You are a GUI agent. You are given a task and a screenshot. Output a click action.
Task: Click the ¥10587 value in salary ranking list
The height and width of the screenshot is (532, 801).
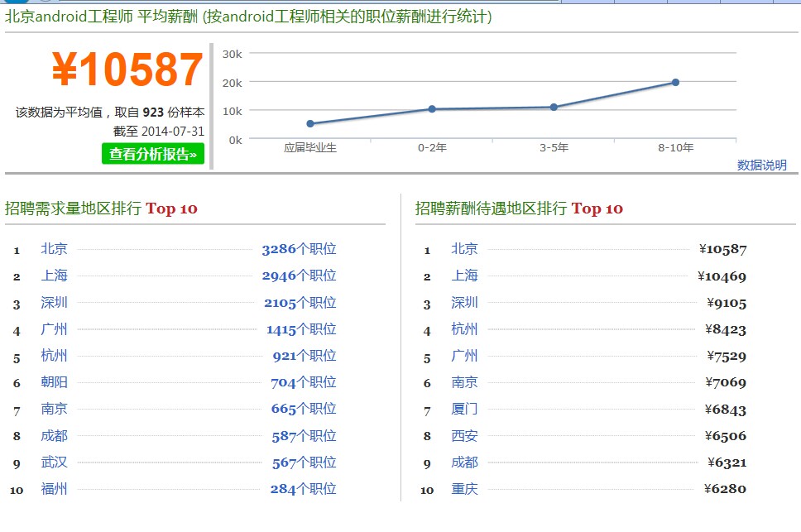pos(723,249)
